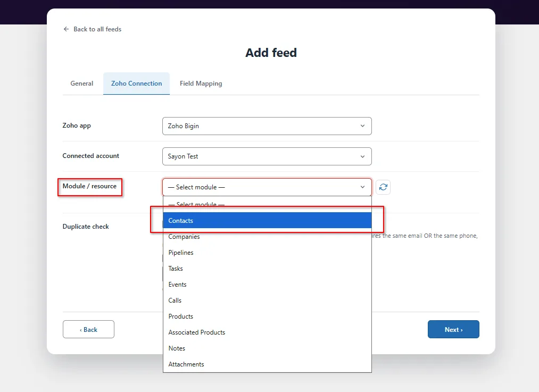Image resolution: width=539 pixels, height=392 pixels.
Task: Click the refresh modules icon
Action: [383, 187]
